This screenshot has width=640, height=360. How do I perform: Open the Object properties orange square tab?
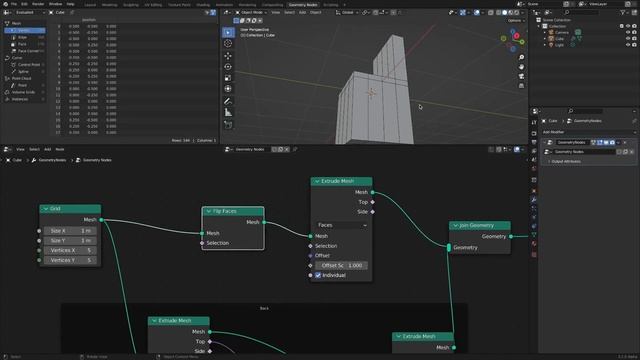pyautogui.click(x=534, y=191)
